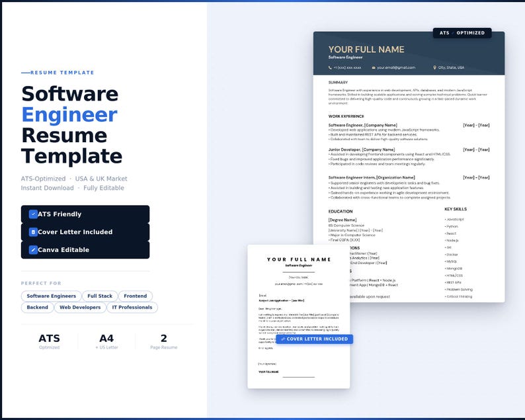
Task: Click the Frontend tag
Action: pos(136,296)
